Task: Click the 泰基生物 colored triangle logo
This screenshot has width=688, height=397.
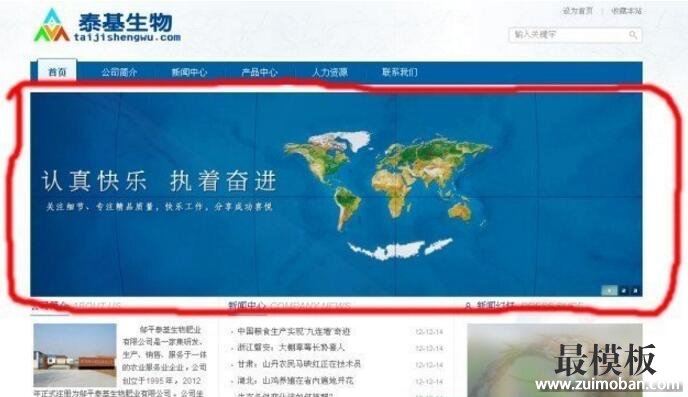Action: pyautogui.click(x=52, y=25)
